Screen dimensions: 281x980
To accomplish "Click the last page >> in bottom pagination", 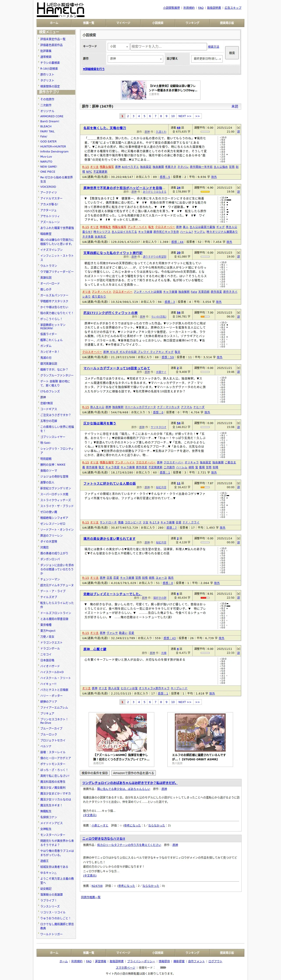I will (197, 702).
